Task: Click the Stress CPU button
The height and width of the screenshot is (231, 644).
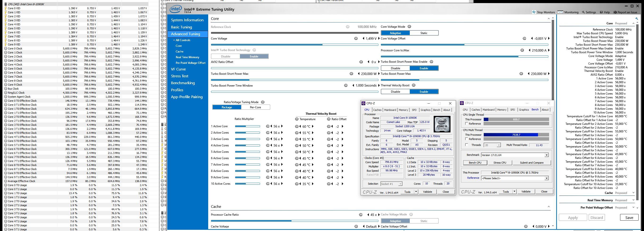Action: point(500,163)
